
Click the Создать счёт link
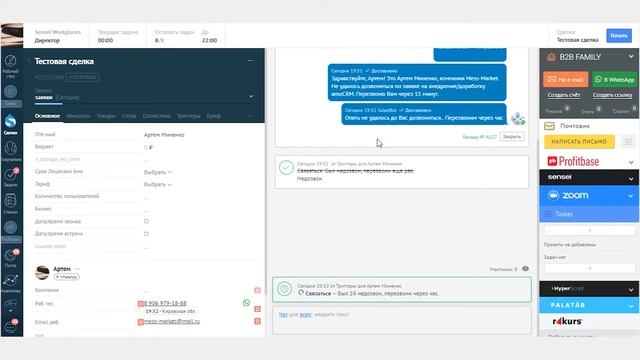[x=564, y=95]
